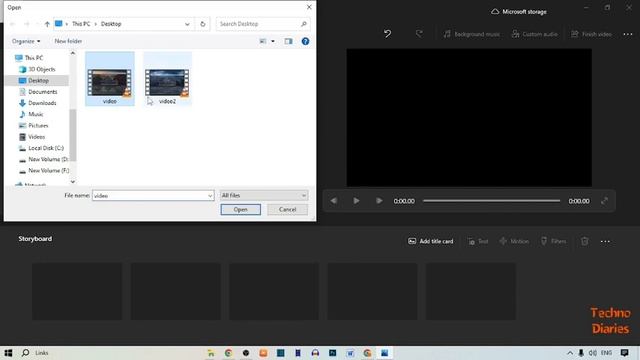Click the undo arrow in the video editor
640x360 pixels.
coord(387,34)
